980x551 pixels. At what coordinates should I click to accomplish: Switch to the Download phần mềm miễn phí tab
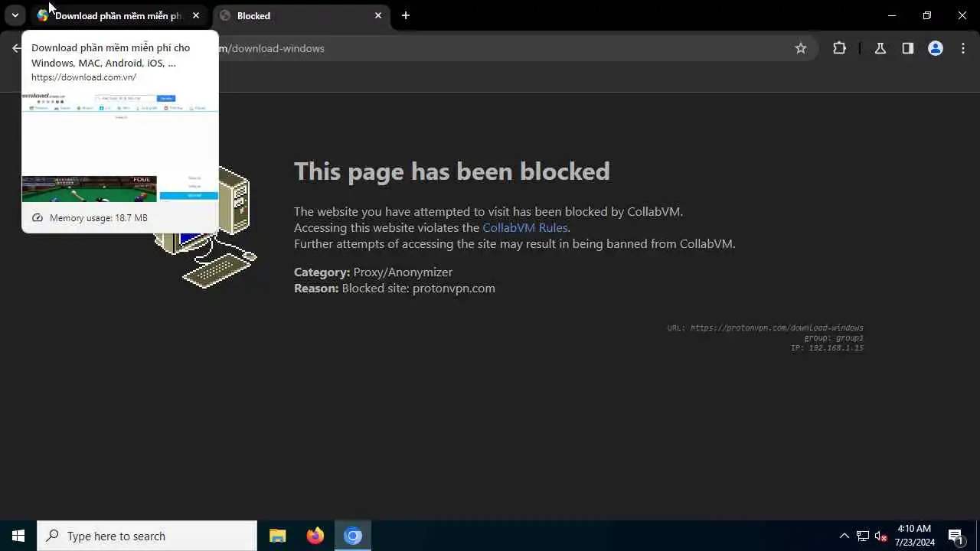110,15
